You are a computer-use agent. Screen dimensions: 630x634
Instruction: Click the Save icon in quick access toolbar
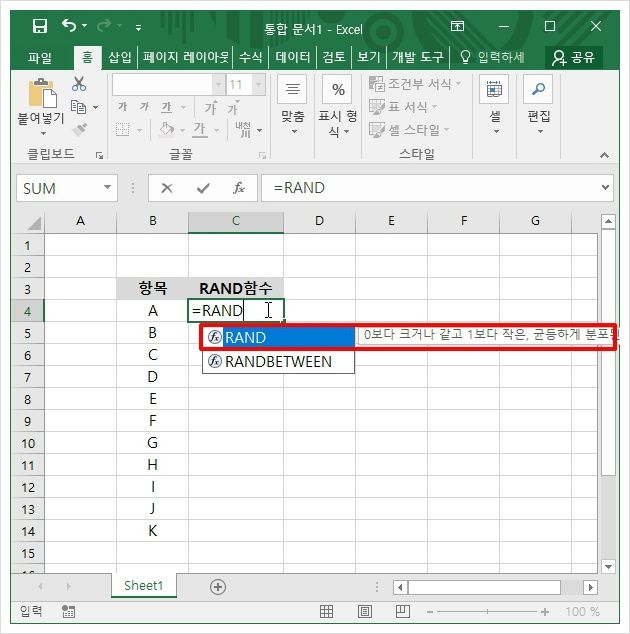40,26
